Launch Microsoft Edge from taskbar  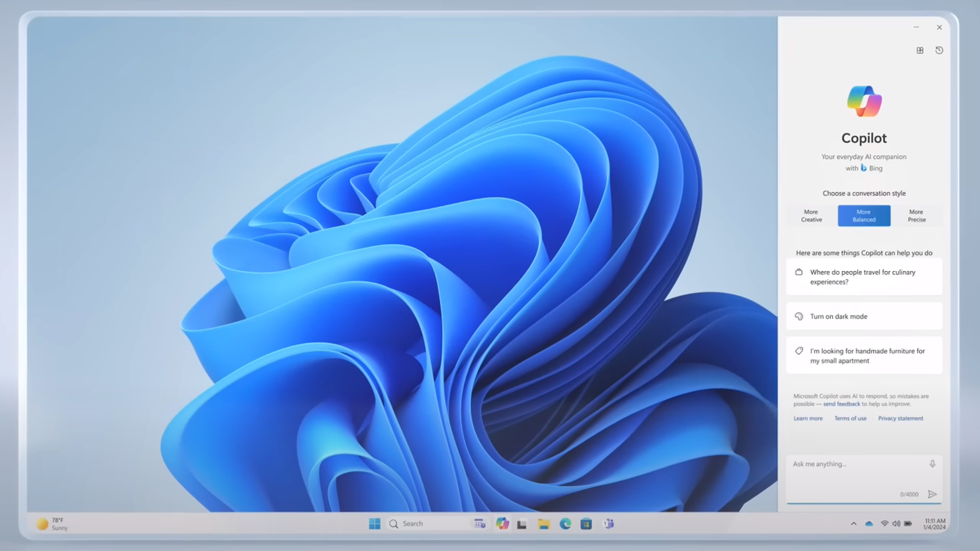point(565,523)
